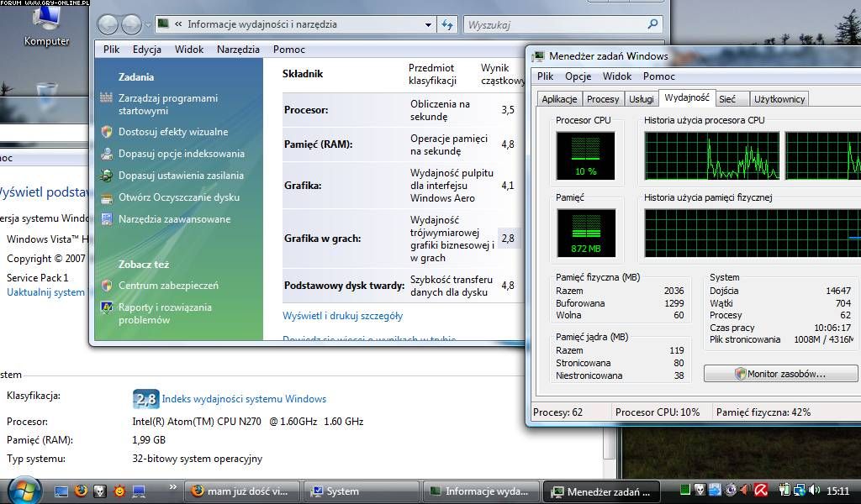Click address bar 'Informacje wydajności i narzędzia'
Viewport: 861px width, 504px height.
[262, 24]
